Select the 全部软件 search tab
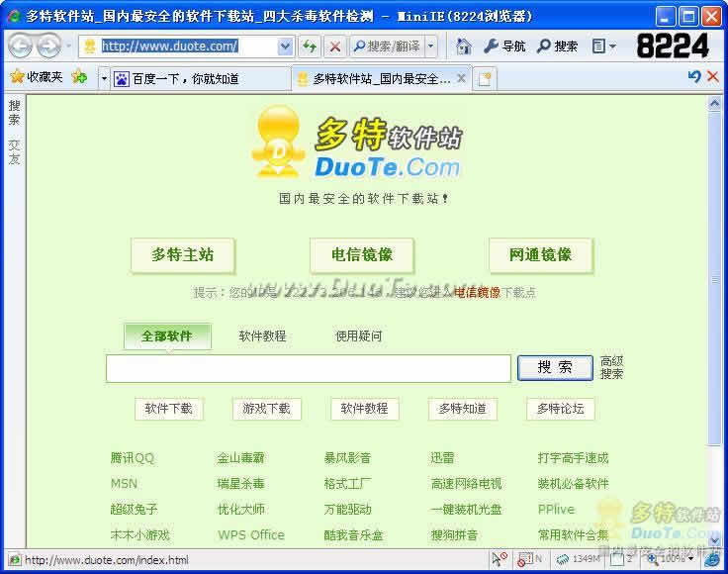 click(x=167, y=336)
